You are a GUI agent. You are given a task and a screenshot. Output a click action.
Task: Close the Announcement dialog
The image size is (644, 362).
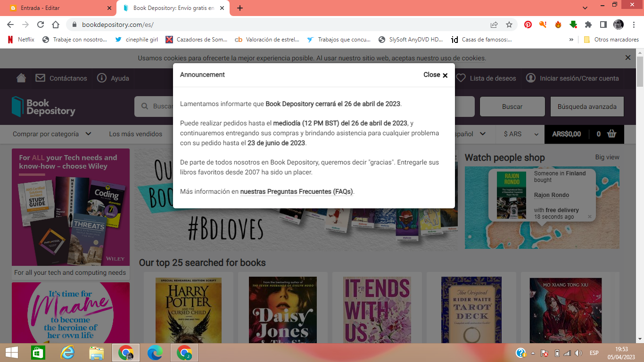[436, 75]
